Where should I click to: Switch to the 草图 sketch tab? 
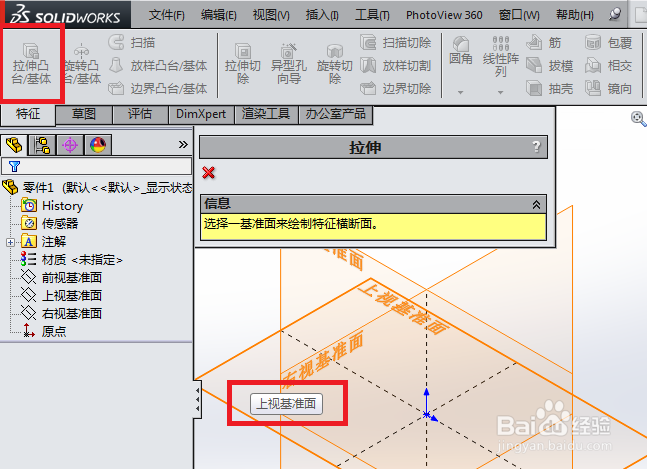click(x=84, y=114)
